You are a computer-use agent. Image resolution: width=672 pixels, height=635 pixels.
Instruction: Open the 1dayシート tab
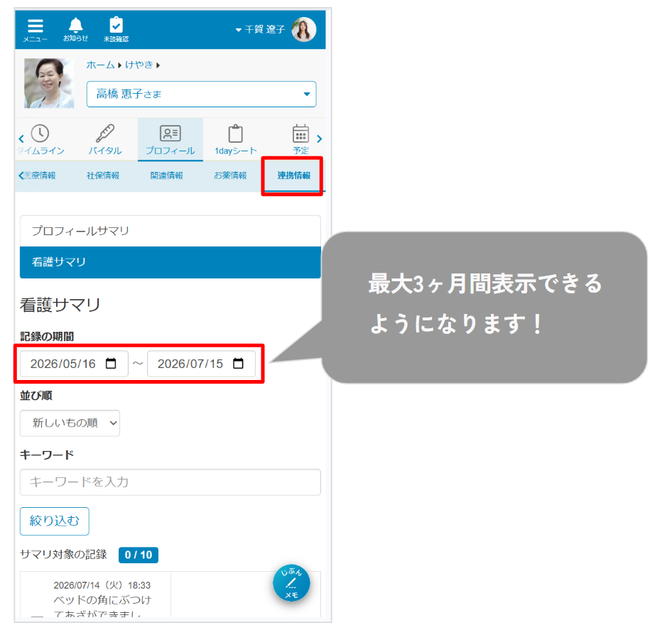point(235,140)
